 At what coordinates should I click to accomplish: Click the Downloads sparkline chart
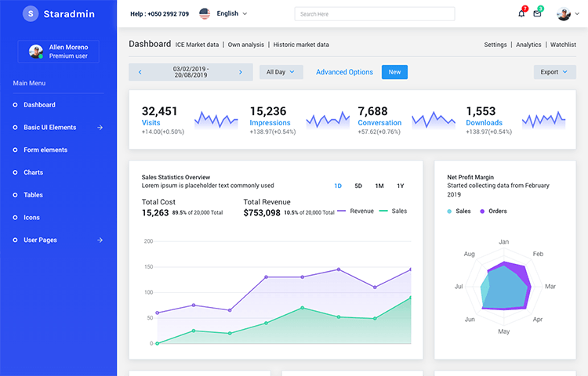pyautogui.click(x=543, y=120)
